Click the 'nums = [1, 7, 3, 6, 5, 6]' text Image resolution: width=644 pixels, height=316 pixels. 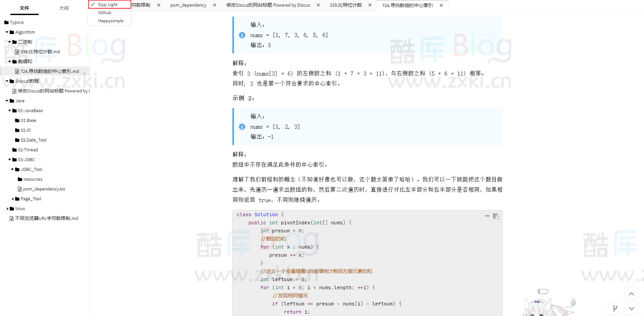(x=289, y=35)
